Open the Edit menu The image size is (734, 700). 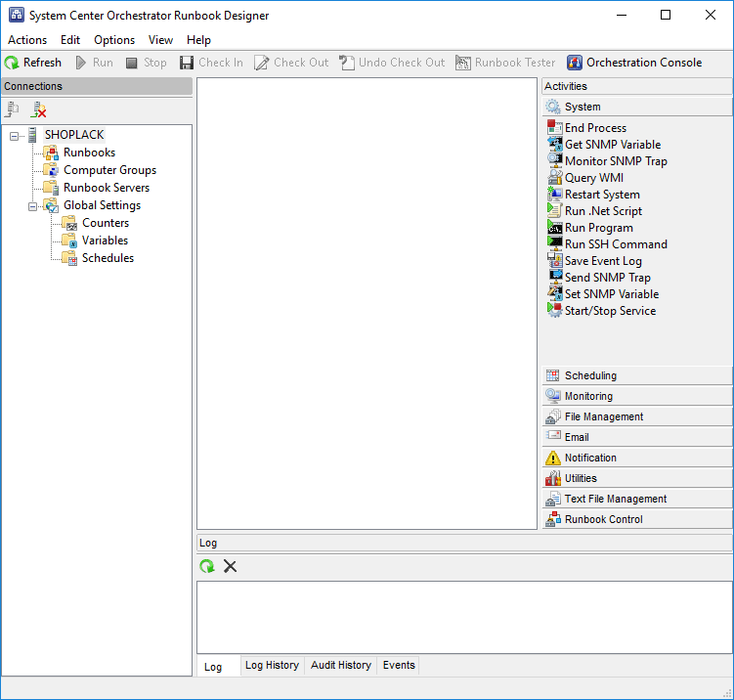click(70, 40)
